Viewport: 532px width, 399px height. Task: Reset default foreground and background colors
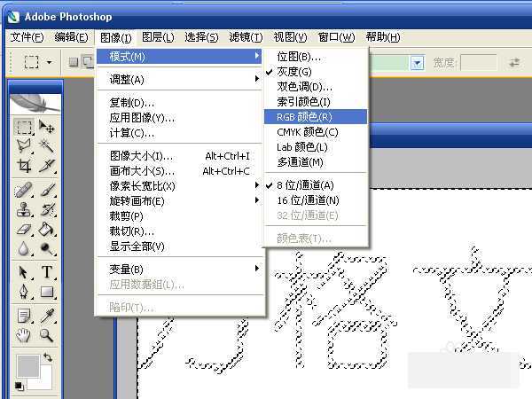click(x=19, y=386)
